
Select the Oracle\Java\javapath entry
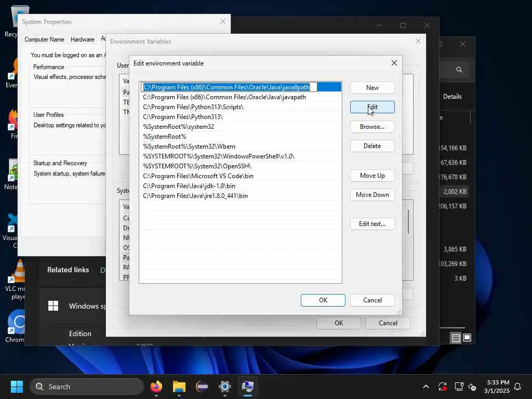point(240,97)
